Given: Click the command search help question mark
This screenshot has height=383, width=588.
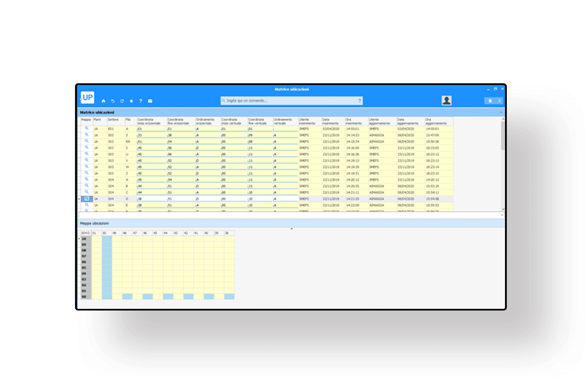Looking at the screenshot, I should (359, 101).
